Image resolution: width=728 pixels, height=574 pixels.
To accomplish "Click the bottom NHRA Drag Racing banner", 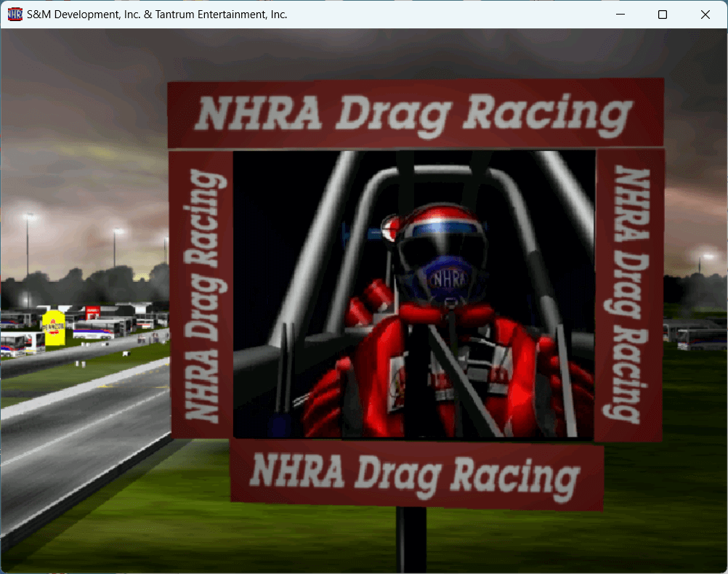I will 417,475.
